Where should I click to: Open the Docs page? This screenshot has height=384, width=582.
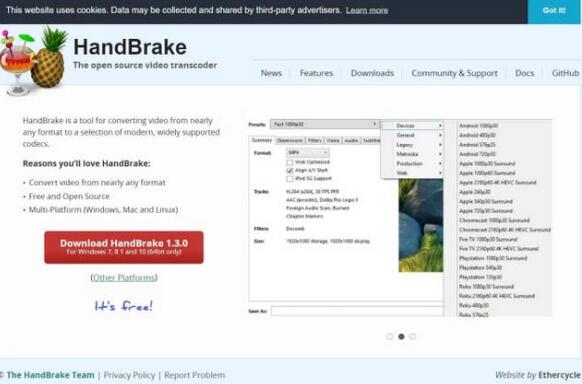[x=524, y=73]
